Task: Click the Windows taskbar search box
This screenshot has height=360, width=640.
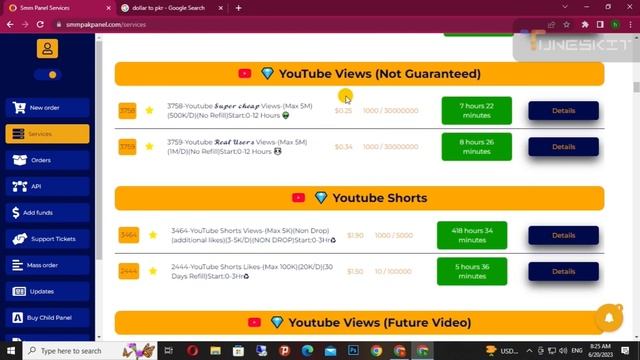Action: [90, 351]
